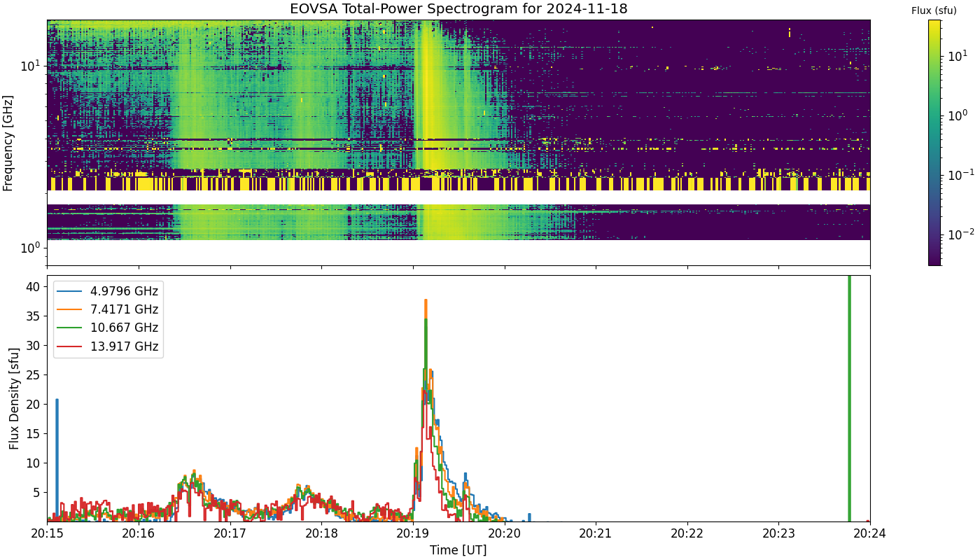Click the 20:18 time tick label
The image size is (980, 560).
(322, 534)
